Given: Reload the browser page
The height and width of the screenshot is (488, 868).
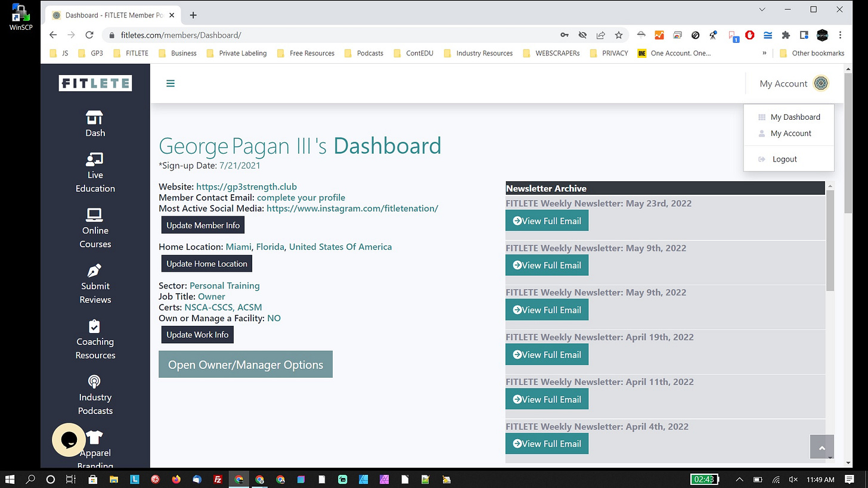Looking at the screenshot, I should click(x=89, y=35).
